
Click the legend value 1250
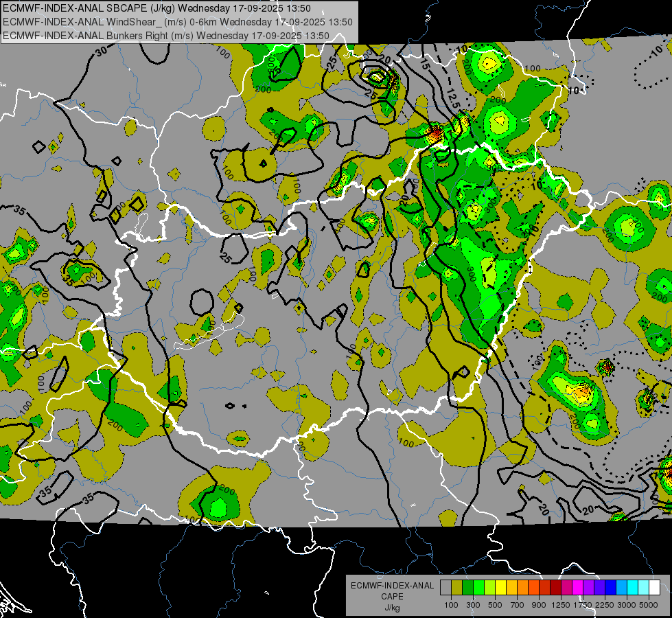561,605
